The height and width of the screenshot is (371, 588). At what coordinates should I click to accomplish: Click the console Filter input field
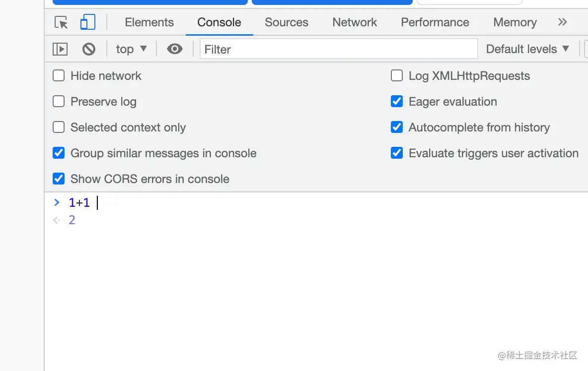[x=339, y=49]
